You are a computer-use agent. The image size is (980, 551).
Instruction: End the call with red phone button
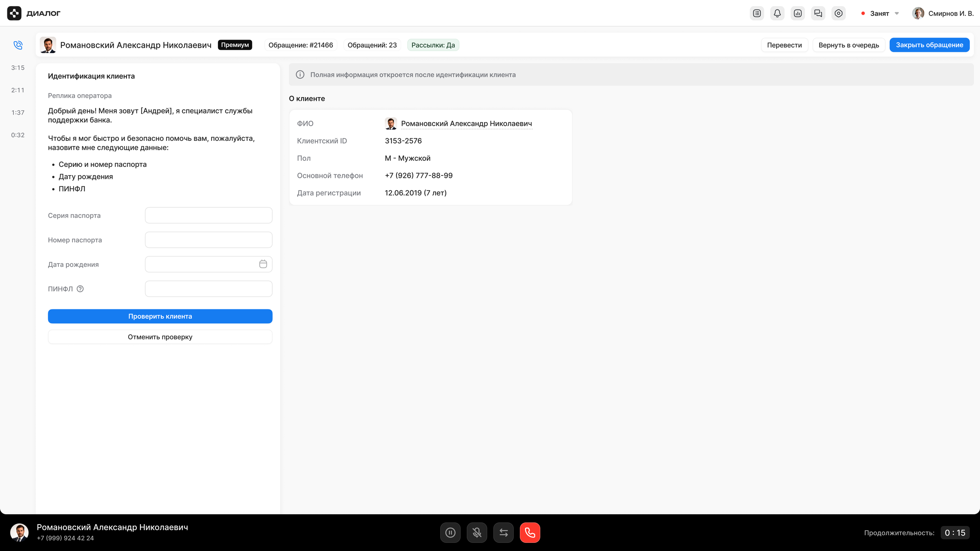tap(530, 533)
